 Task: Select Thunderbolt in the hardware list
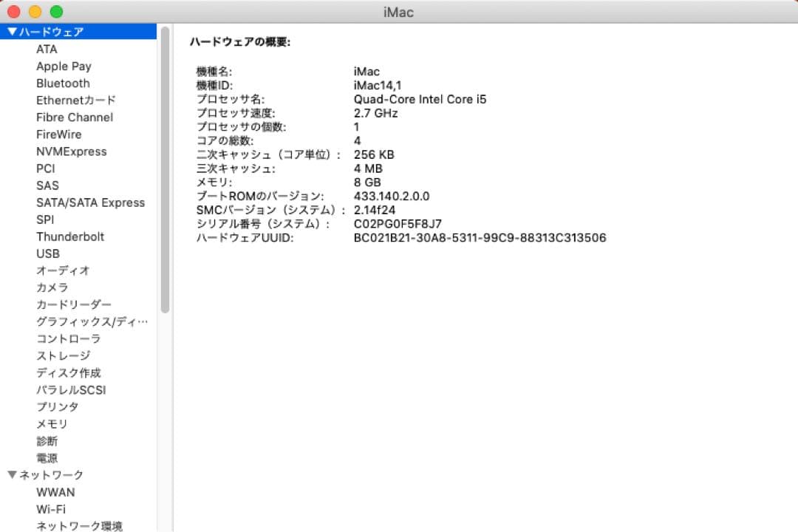pyautogui.click(x=70, y=236)
